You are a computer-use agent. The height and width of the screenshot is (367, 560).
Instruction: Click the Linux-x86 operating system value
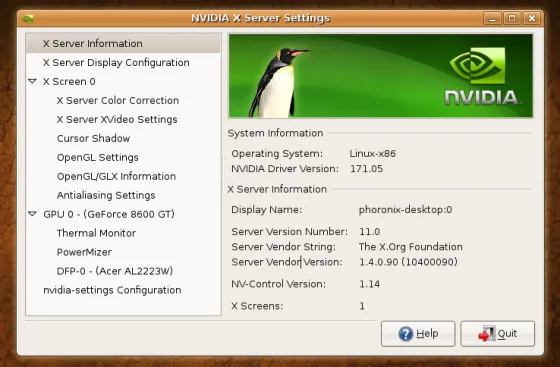click(x=372, y=154)
